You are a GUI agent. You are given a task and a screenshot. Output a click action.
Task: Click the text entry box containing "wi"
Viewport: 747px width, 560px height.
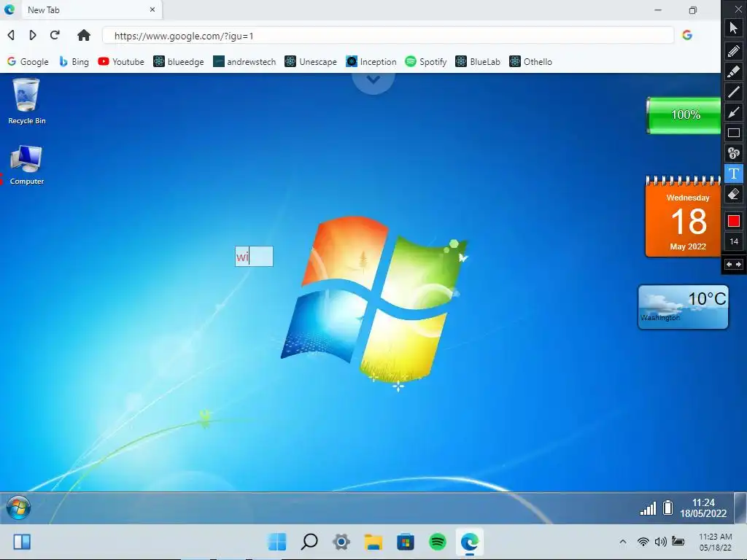pos(254,257)
